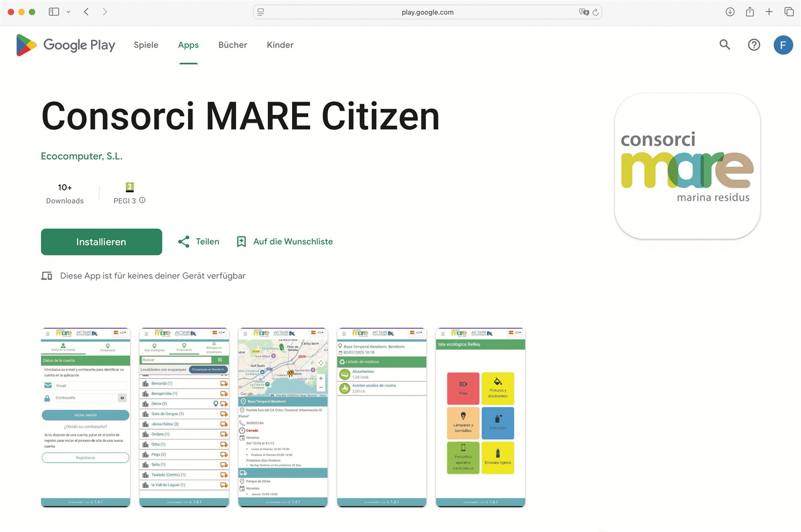Open a new Safari tab
Viewport: 801px width, 532px height.
tap(769, 12)
